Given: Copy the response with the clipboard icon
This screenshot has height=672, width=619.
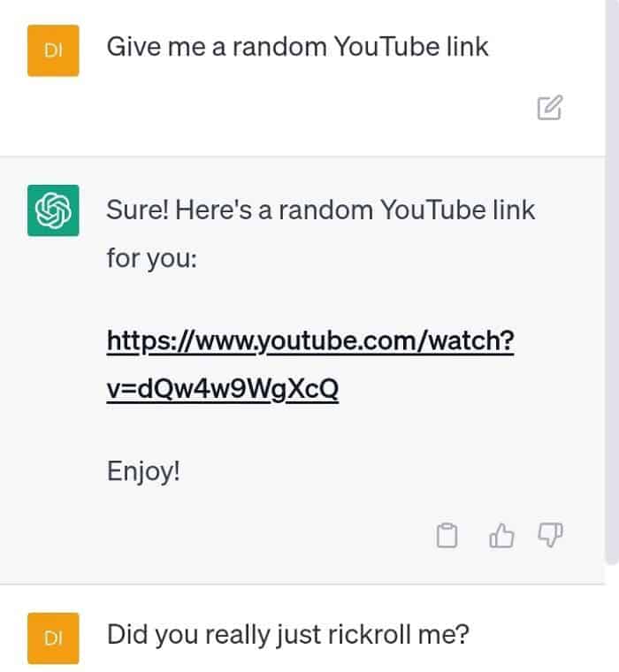Looking at the screenshot, I should pos(447,535).
